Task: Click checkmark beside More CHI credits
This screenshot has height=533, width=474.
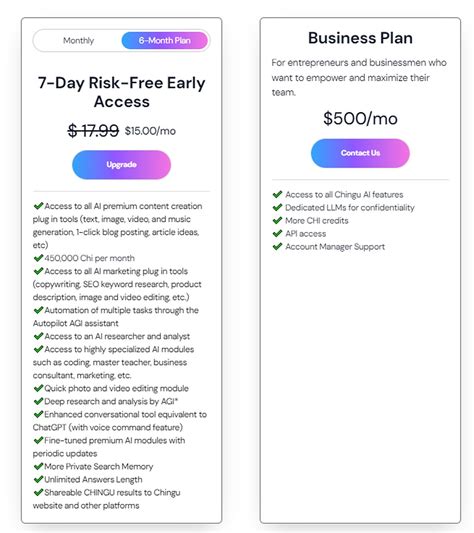Action: [x=277, y=220]
